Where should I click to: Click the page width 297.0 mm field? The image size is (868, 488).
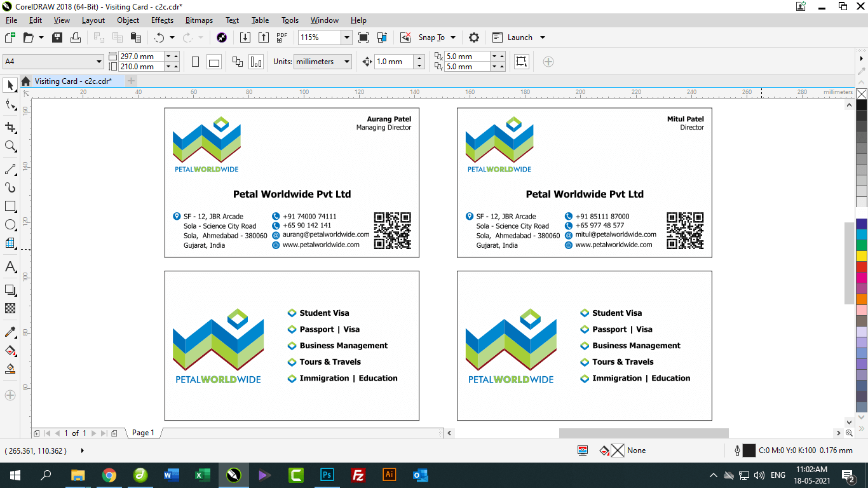[141, 57]
